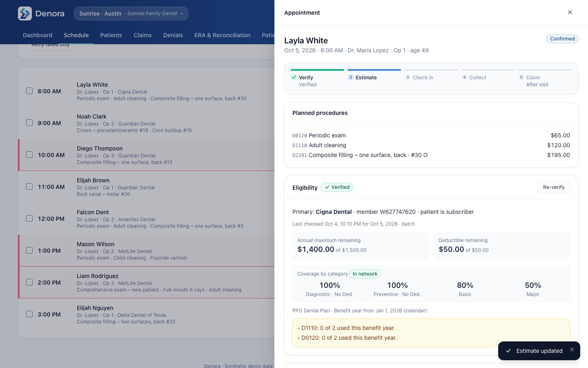
Task: Open the Liam Rodriguez appointment row
Action: [x=146, y=283]
